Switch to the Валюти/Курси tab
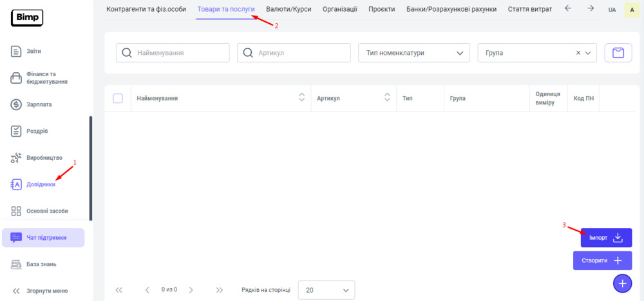This screenshot has height=301, width=644. [x=289, y=10]
